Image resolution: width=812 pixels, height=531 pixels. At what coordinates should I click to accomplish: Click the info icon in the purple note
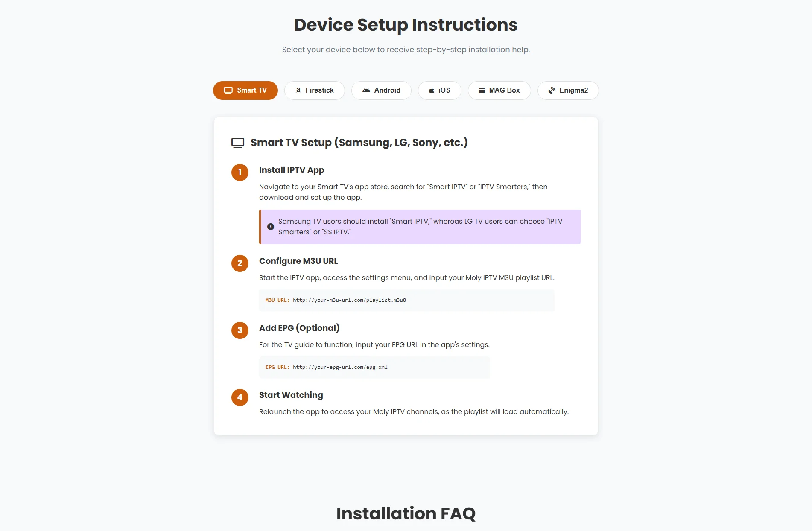click(270, 227)
